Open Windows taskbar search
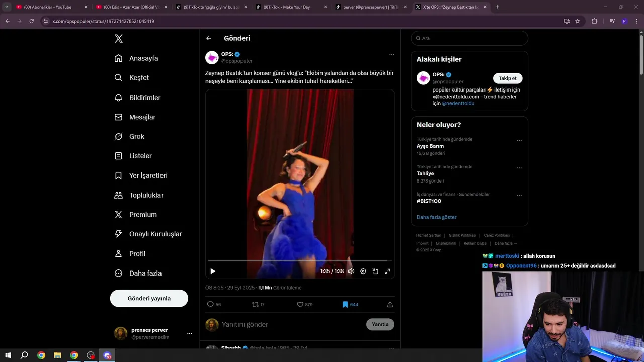 point(24,355)
